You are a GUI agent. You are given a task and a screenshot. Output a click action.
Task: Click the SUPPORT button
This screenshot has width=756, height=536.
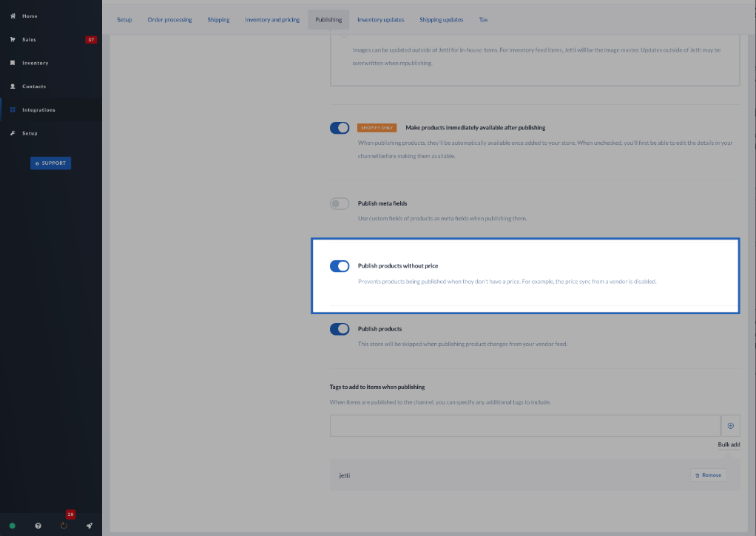50,163
